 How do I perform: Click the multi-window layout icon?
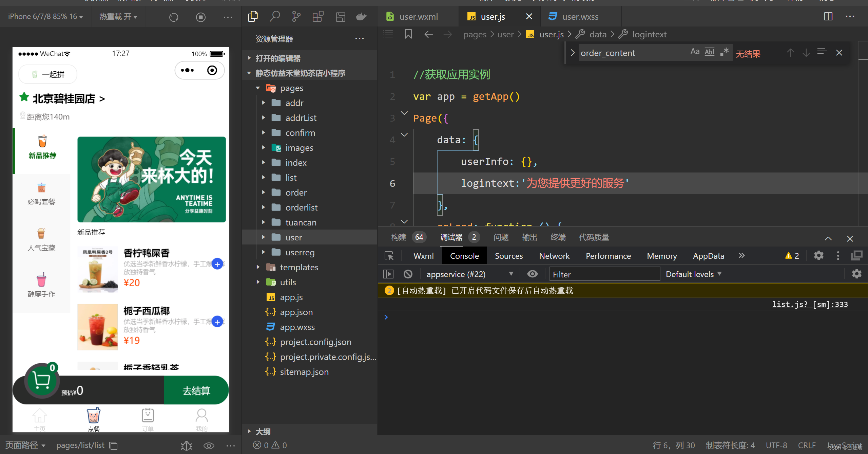coord(828,16)
